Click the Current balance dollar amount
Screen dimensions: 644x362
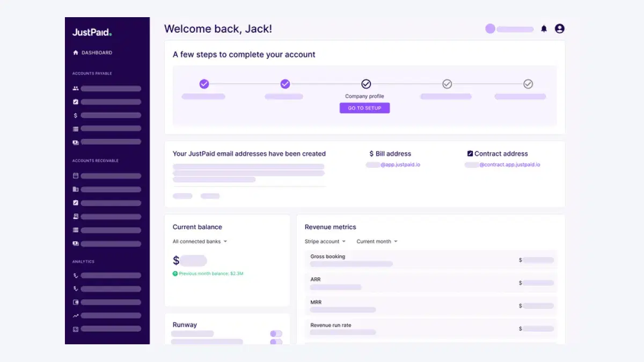[x=190, y=261]
